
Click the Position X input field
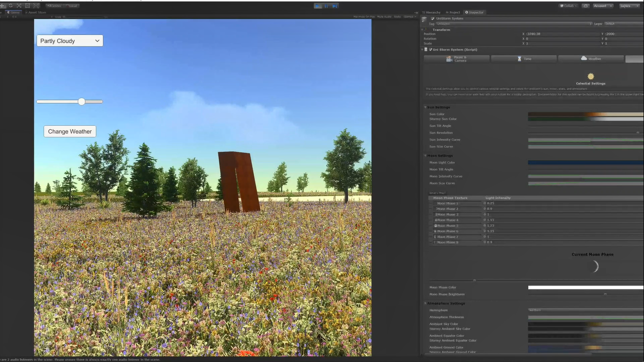(561, 34)
